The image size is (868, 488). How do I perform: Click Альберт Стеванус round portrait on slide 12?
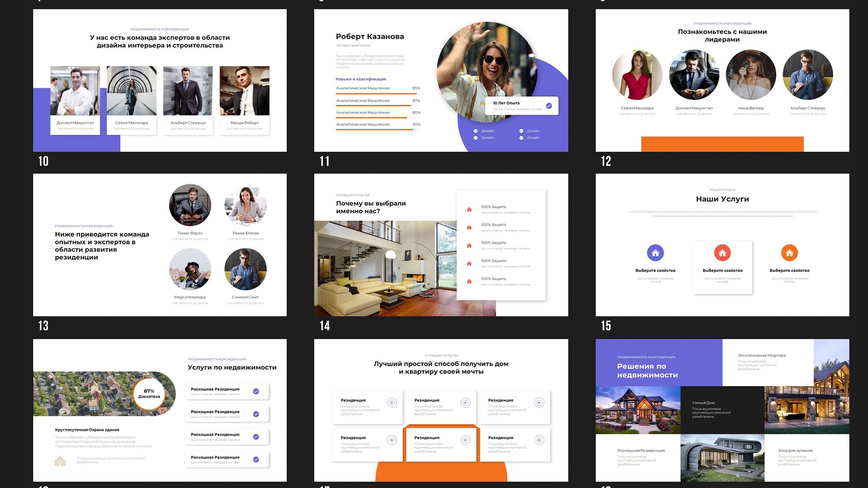click(x=808, y=75)
